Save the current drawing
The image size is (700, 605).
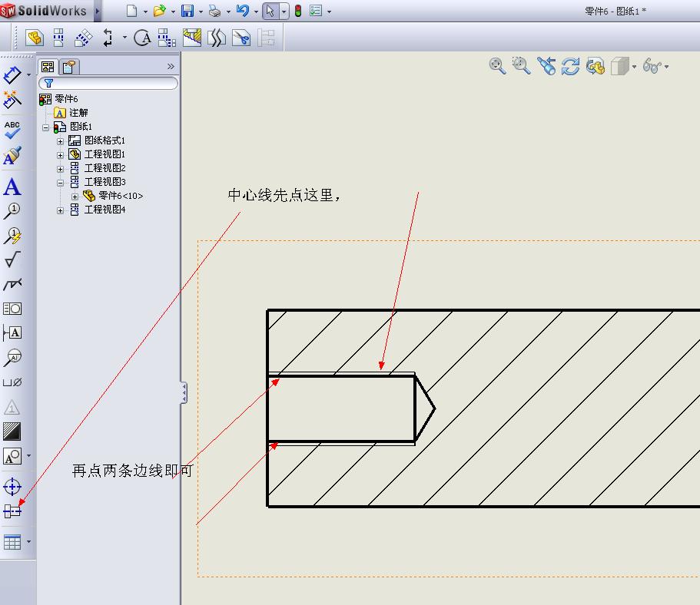coord(187,11)
